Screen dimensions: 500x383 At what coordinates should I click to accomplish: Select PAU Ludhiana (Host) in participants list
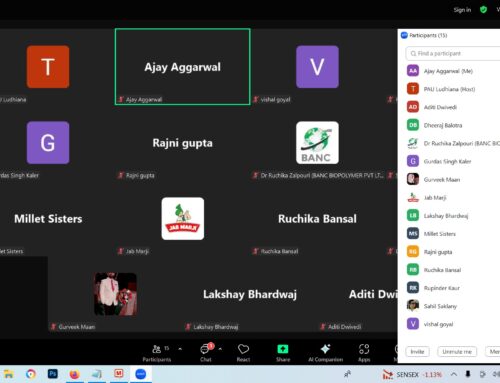tap(449, 89)
